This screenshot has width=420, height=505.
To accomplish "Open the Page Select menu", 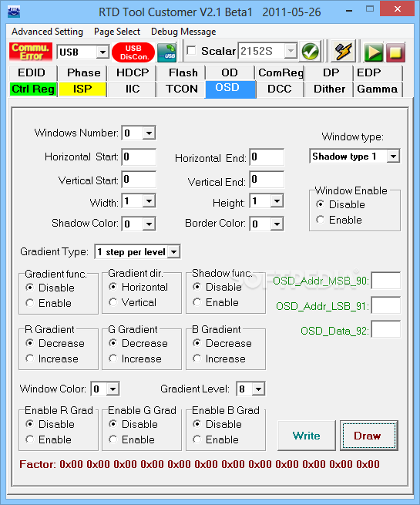I will 117,32.
